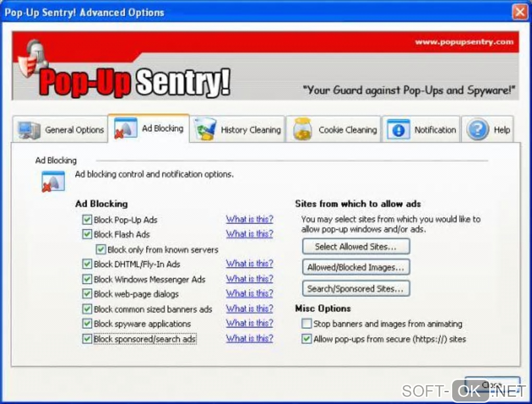Click the 'Misc Options' heading
The height and width of the screenshot is (404, 532).
pos(323,308)
